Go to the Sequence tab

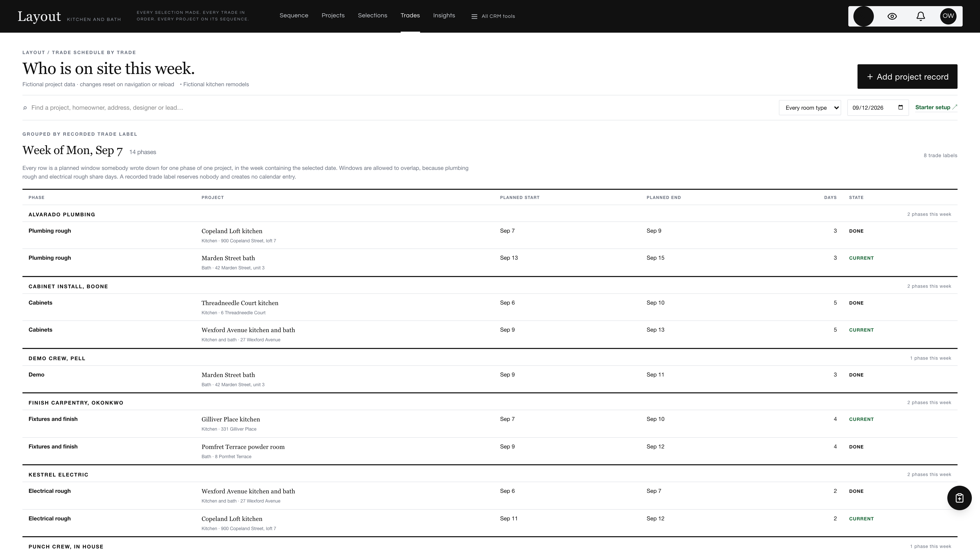[294, 16]
